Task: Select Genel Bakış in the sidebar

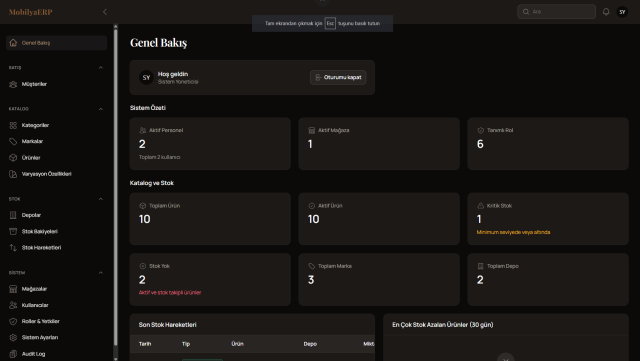Action: pyautogui.click(x=56, y=43)
